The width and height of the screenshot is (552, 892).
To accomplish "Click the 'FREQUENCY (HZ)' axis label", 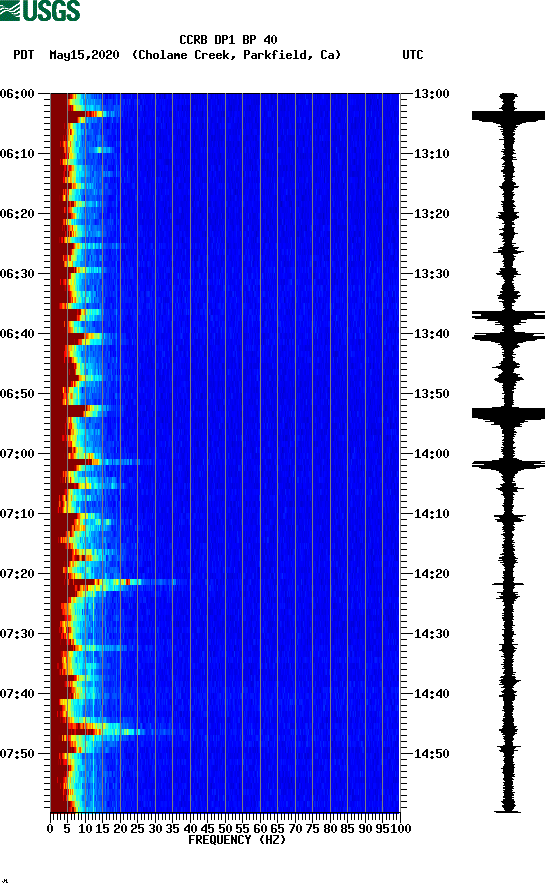I will pos(237,840).
